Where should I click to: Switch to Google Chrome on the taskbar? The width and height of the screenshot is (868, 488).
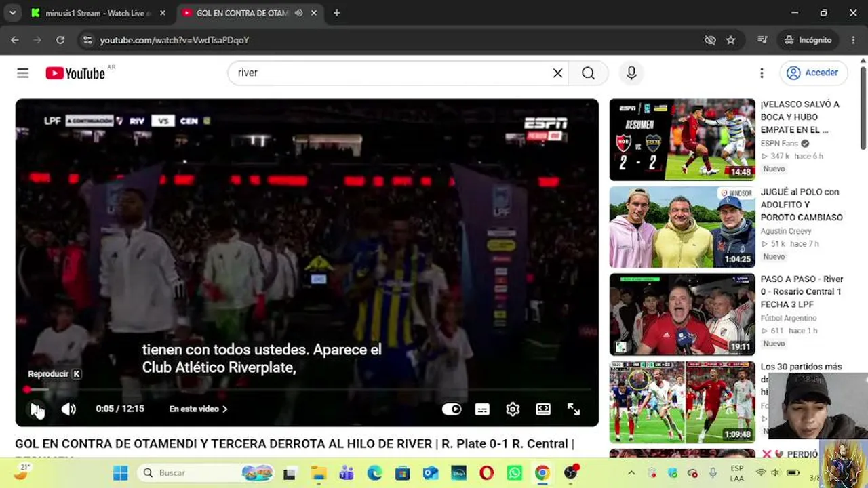[542, 473]
